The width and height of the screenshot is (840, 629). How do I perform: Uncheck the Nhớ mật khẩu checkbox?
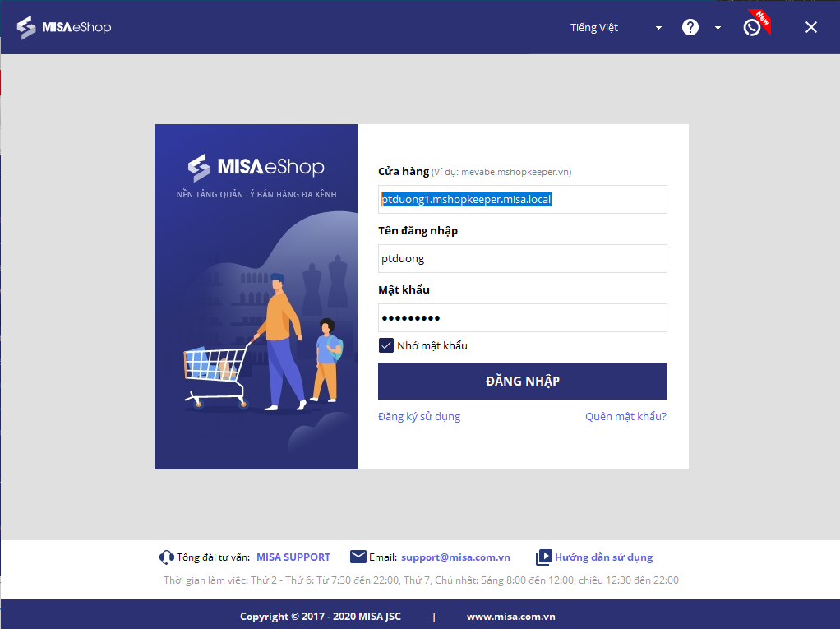(x=385, y=345)
